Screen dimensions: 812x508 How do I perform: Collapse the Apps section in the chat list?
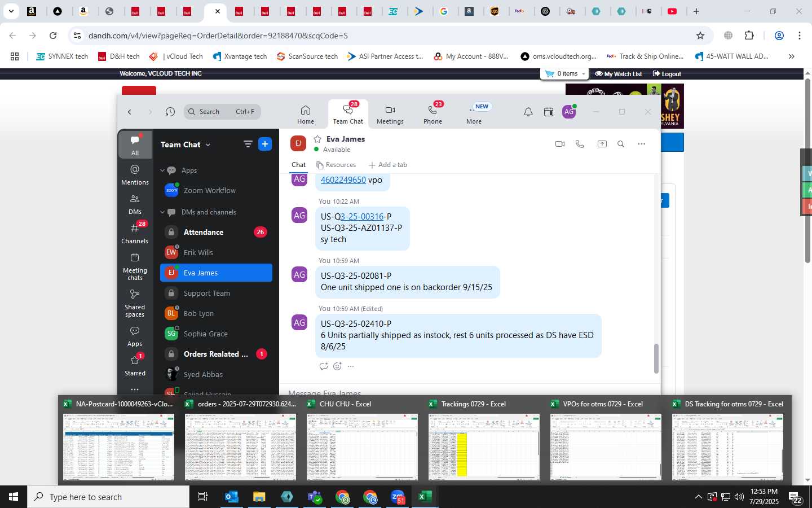click(162, 170)
